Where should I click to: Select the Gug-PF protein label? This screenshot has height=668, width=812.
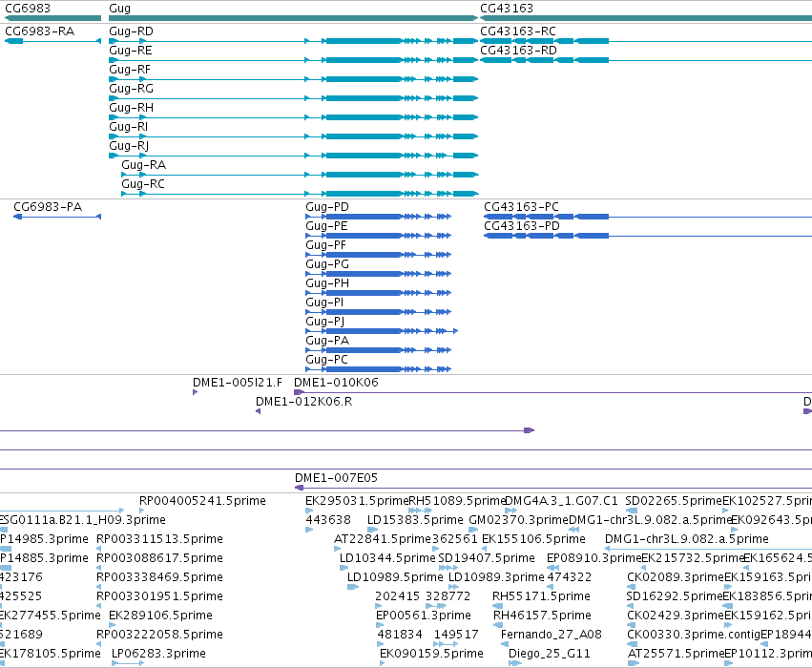click(x=325, y=245)
